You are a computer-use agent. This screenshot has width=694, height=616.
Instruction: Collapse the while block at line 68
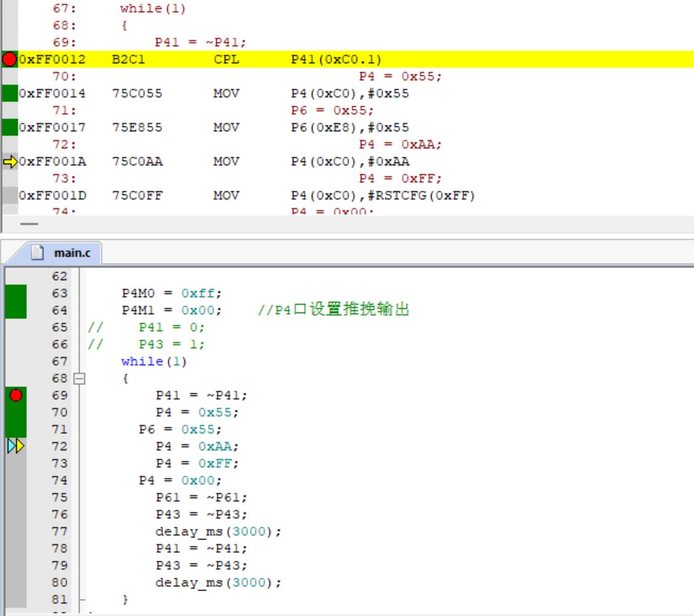(79, 379)
